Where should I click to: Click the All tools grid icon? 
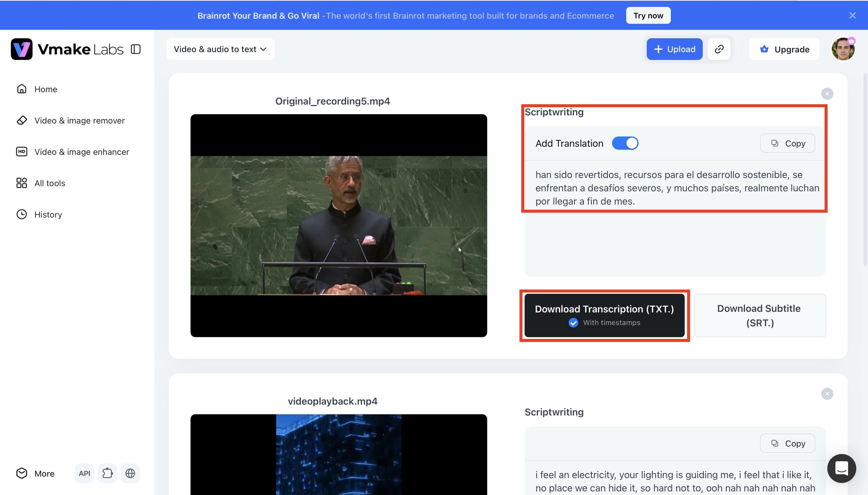click(22, 183)
